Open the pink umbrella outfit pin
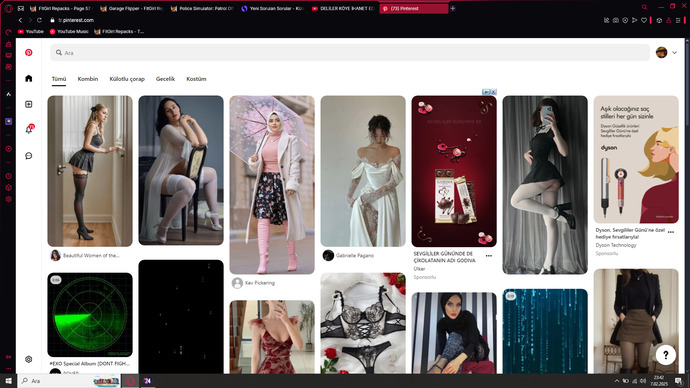Image resolution: width=690 pixels, height=388 pixels. tap(272, 185)
